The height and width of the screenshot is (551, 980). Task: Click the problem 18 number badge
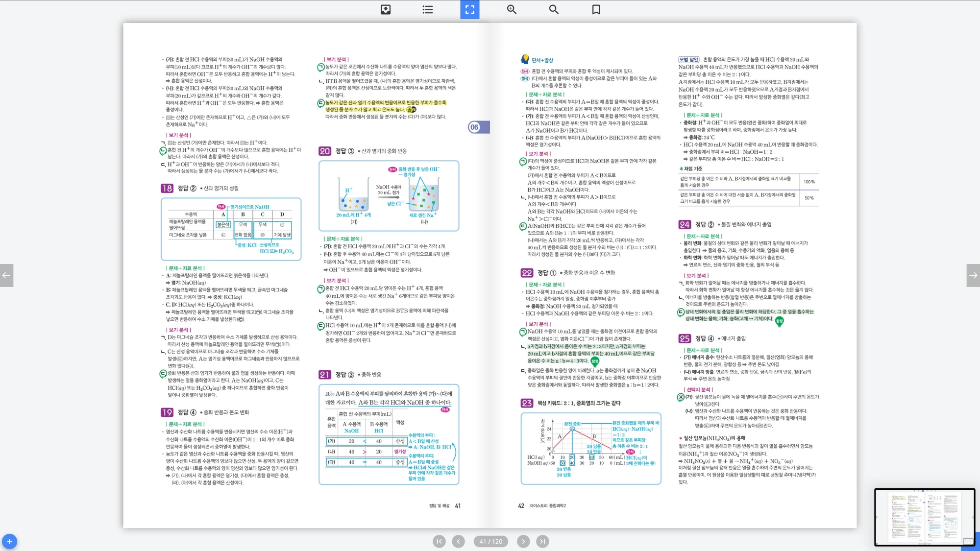point(167,189)
